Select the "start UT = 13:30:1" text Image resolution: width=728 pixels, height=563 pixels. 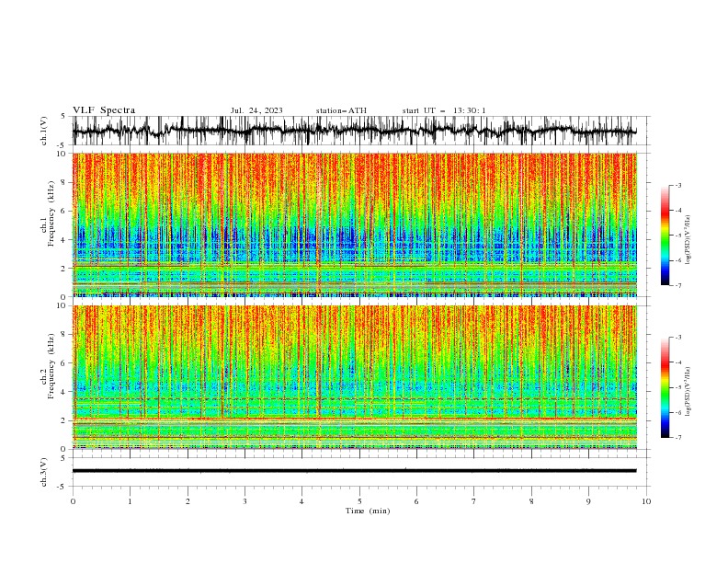[x=444, y=110]
